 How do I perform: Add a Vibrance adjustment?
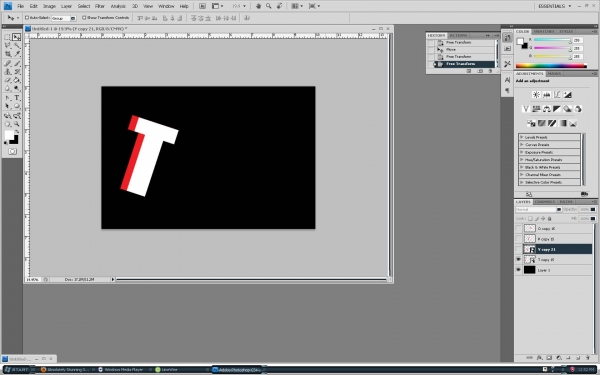pos(526,109)
